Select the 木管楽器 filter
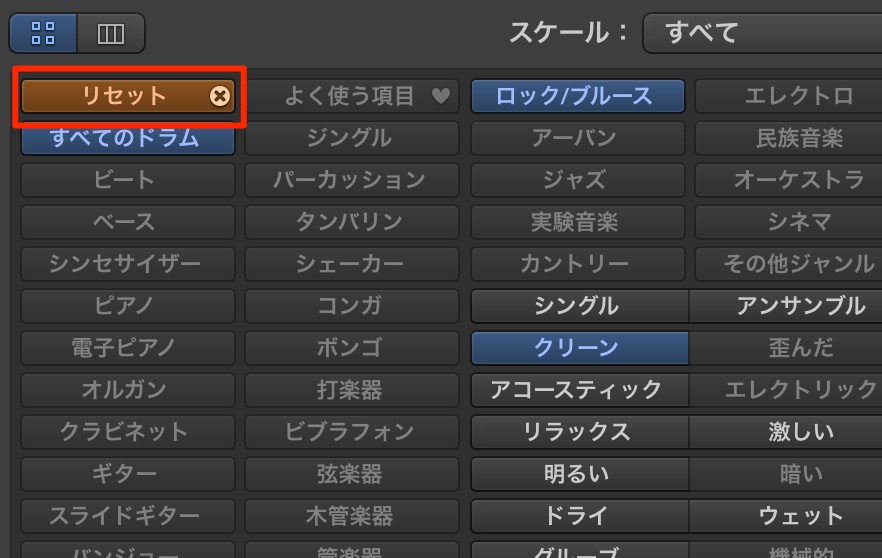Screen dimensions: 882x558 352,516
